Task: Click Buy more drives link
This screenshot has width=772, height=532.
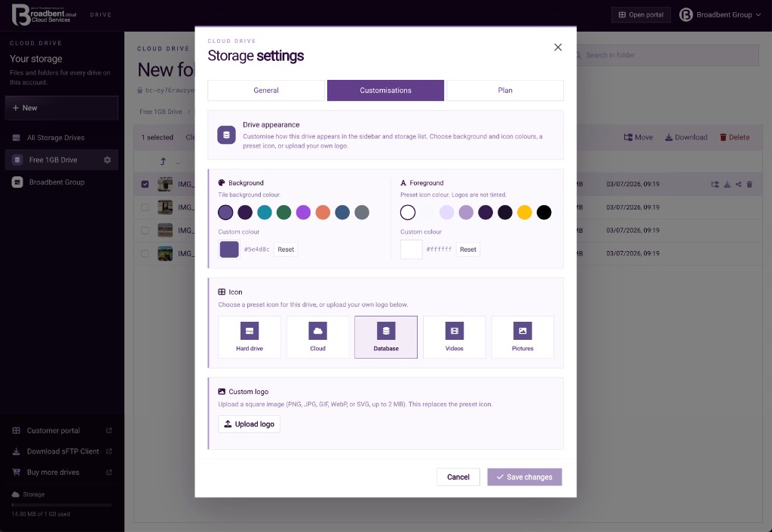Action: pyautogui.click(x=62, y=472)
